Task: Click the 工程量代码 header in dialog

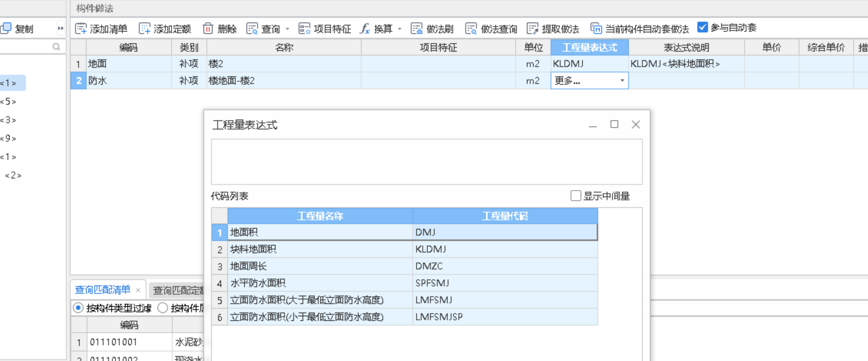Action: tap(505, 216)
